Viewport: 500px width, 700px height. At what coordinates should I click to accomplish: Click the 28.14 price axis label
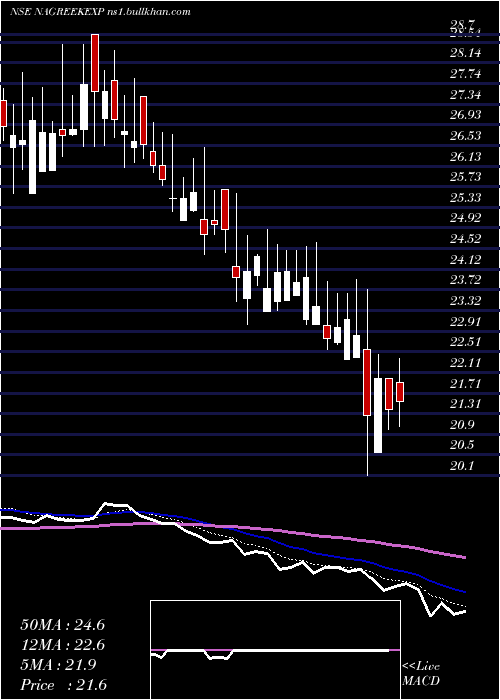point(466,53)
